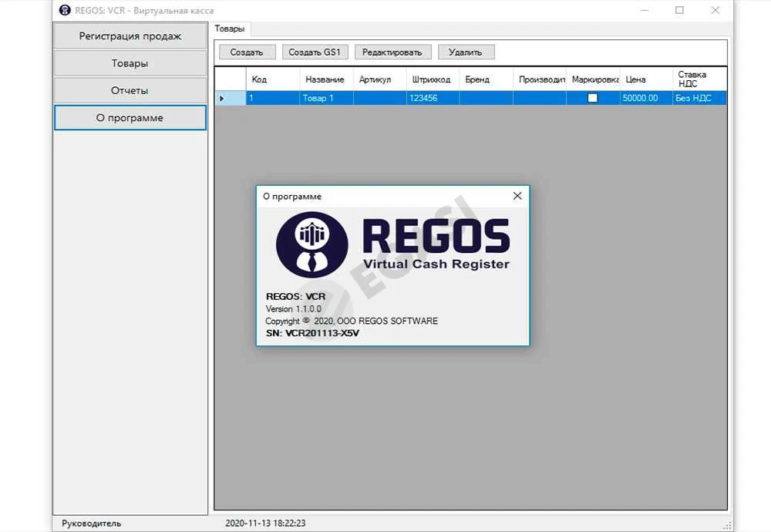Toggle the Маркировка checkbox for Товар 1

click(x=592, y=98)
